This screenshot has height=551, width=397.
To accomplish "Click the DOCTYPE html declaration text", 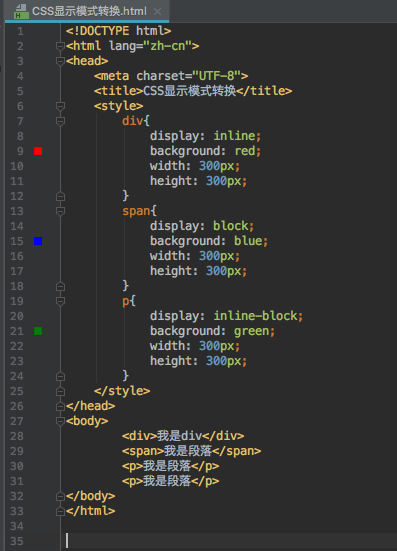I will [x=118, y=31].
